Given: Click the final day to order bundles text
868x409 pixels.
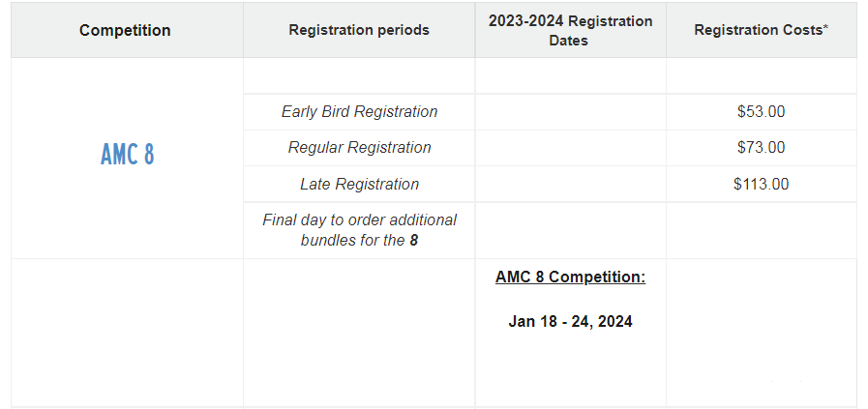Looking at the screenshot, I should [359, 230].
